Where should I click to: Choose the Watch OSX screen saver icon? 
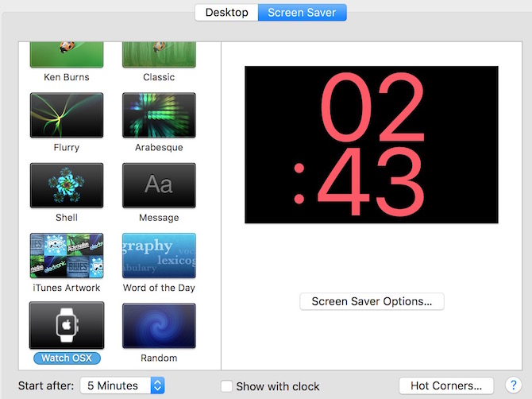coord(67,325)
